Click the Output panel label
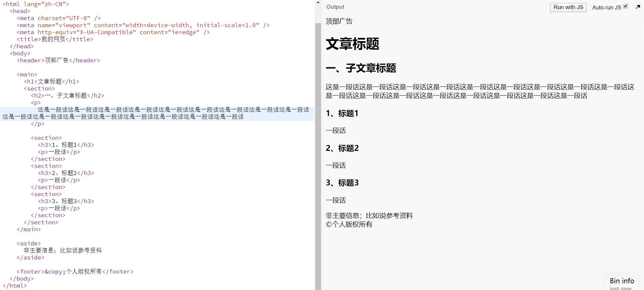This screenshot has width=644, height=290. click(335, 7)
